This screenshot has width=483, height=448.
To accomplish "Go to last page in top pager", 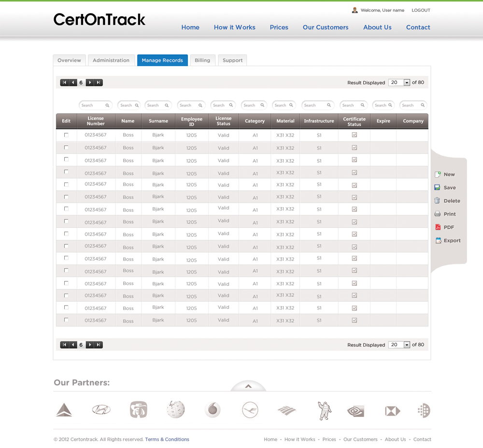I will 98,83.
